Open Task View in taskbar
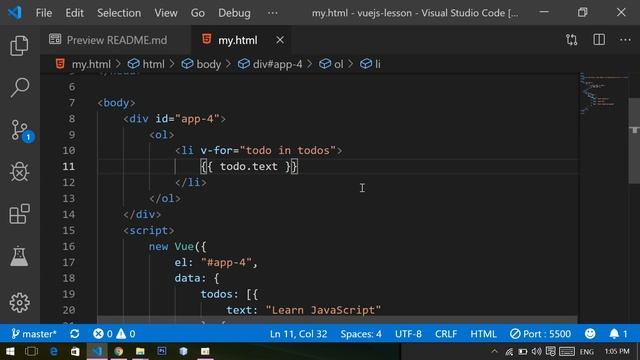640x360 pixels. pyautogui.click(x=31, y=351)
